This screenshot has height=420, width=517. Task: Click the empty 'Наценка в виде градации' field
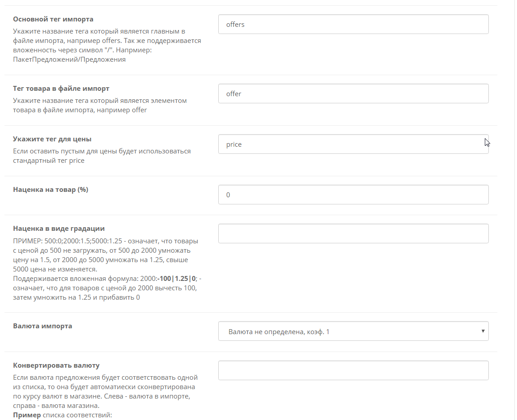click(353, 233)
